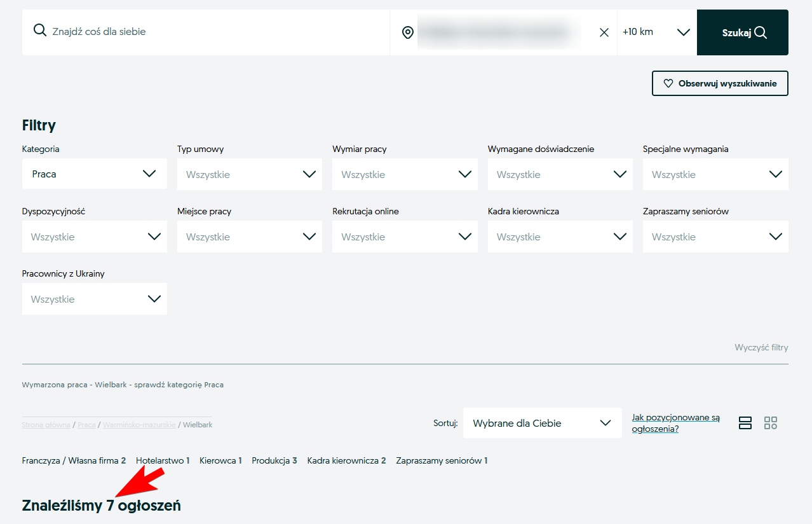Click the Praca breadcrumb link

(86, 425)
